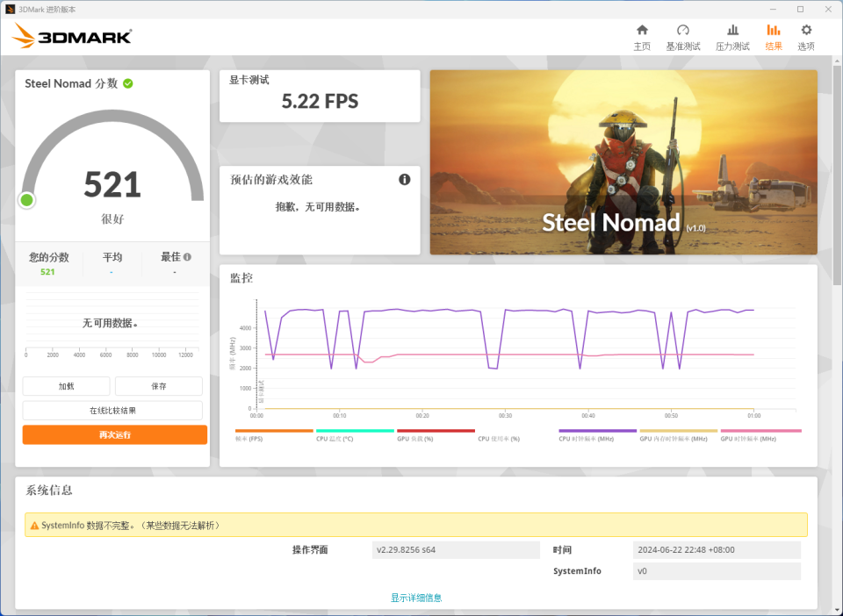Viewport: 843px width, 616px height.
Task: Click the 监控 monitoring heading
Action: (241, 277)
